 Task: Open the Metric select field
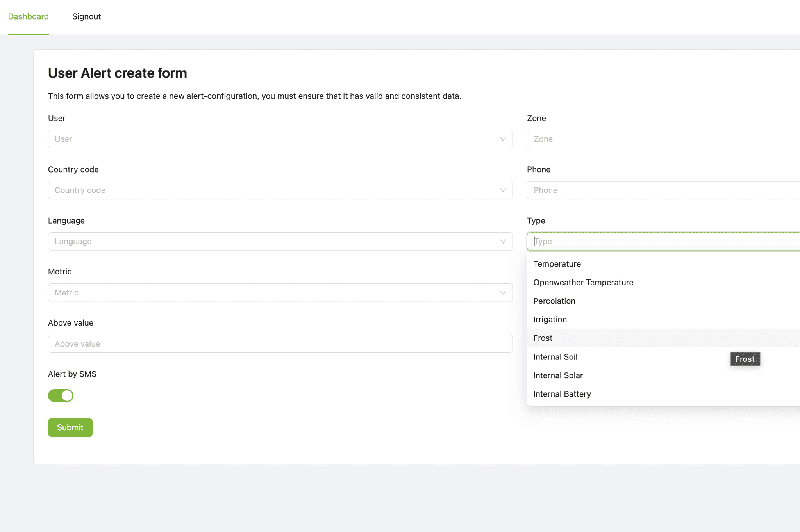point(273,293)
